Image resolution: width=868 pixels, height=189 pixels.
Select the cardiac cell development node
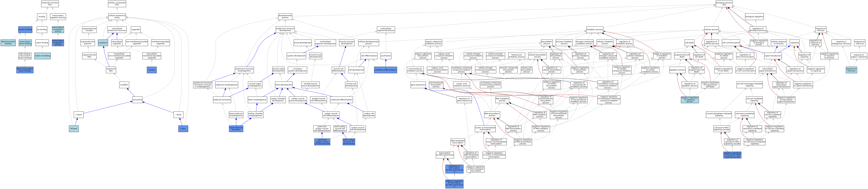tap(369, 115)
